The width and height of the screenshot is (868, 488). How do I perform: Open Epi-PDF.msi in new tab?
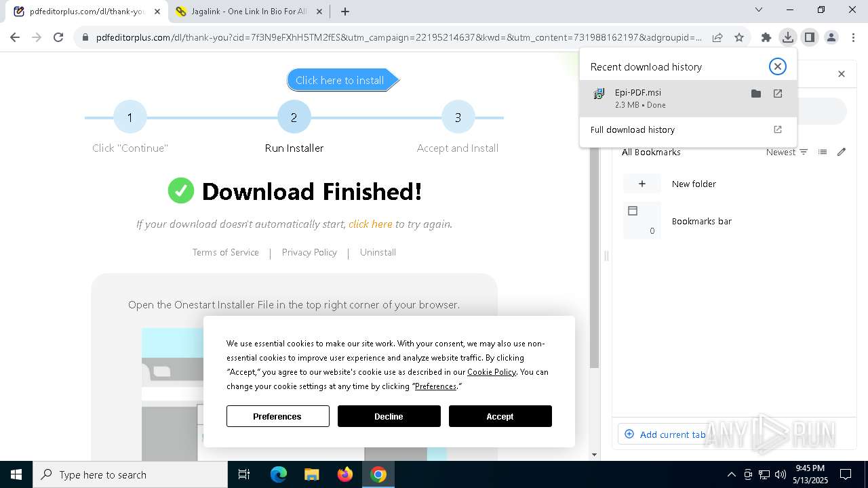coord(778,94)
